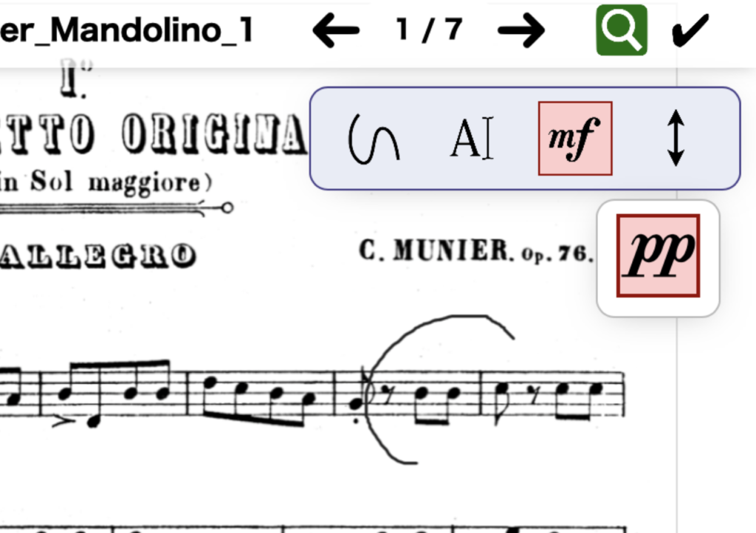Open the 1 / 7 page indicator

[x=429, y=30]
